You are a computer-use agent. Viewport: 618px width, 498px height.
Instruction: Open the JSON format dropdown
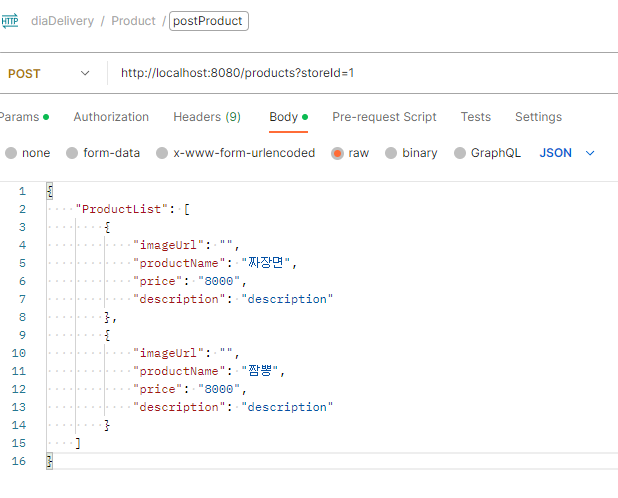click(567, 153)
